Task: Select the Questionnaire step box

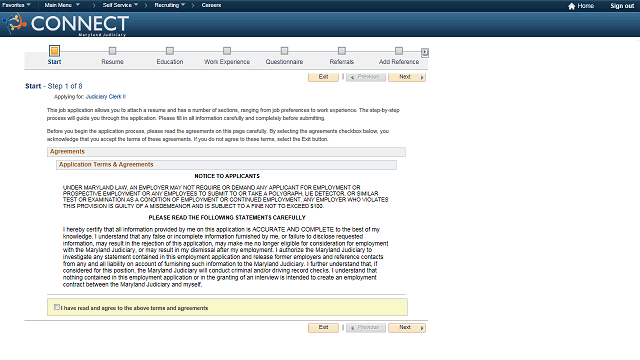Action: click(x=284, y=51)
